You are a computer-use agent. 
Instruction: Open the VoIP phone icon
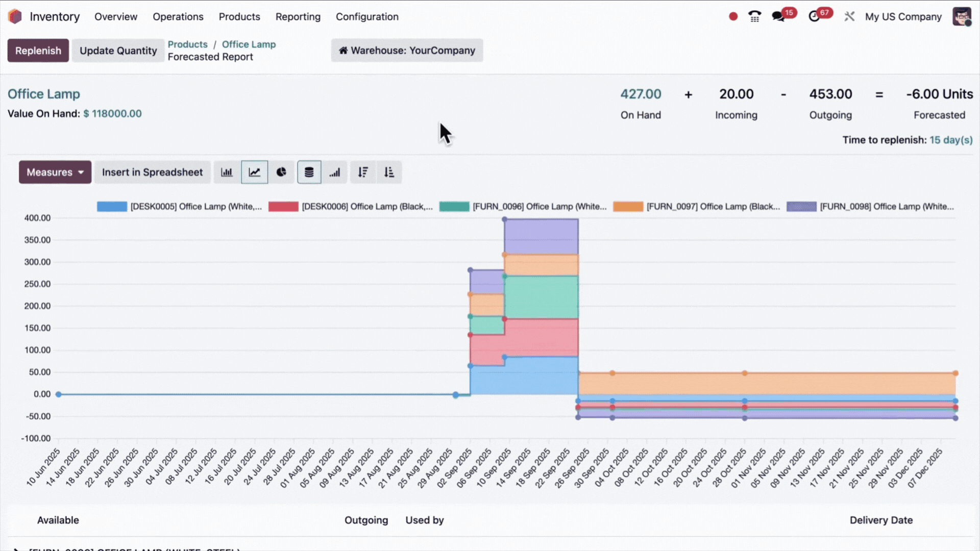tap(754, 17)
